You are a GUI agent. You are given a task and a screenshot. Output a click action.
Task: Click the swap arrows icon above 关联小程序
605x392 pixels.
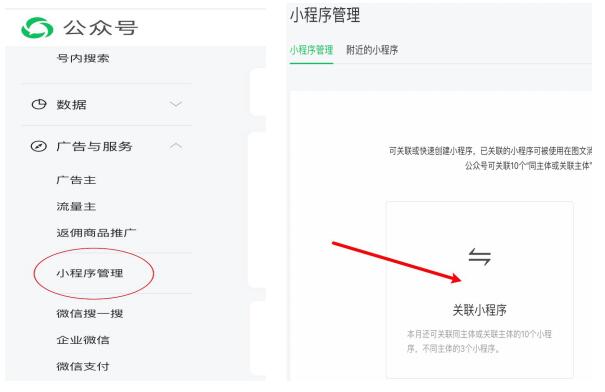pyautogui.click(x=479, y=257)
